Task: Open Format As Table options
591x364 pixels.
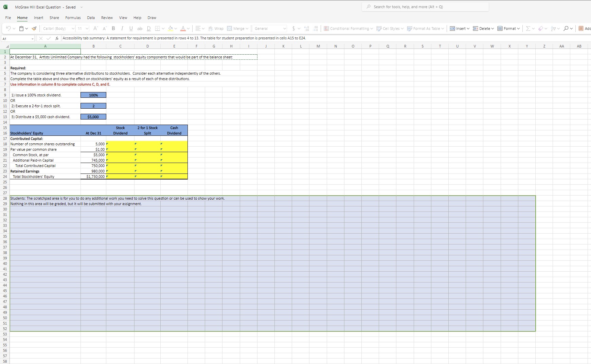Action: point(426,29)
